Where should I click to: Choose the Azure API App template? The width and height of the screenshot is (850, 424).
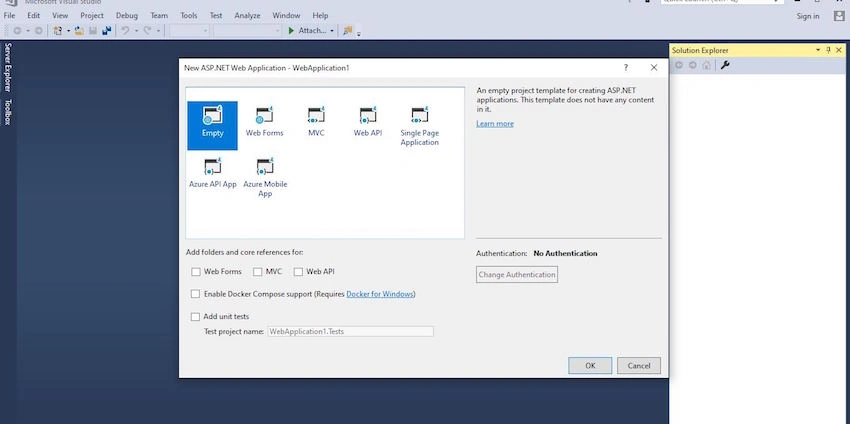tap(212, 173)
